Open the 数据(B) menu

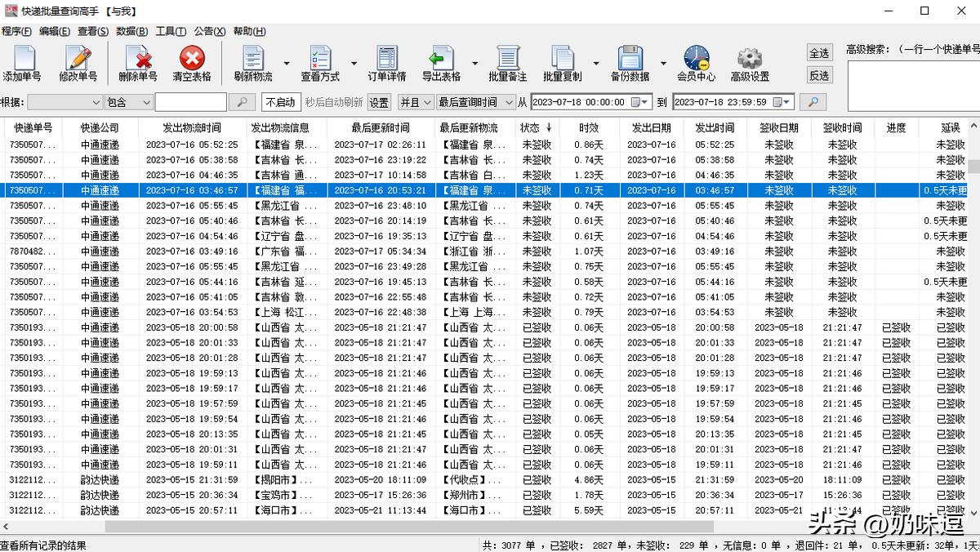coord(131,31)
